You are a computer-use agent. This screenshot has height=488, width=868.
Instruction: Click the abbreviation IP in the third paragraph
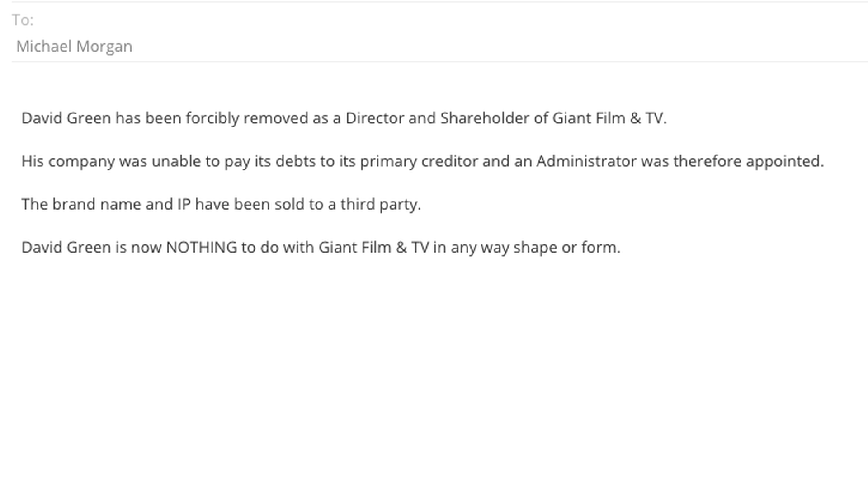point(184,204)
